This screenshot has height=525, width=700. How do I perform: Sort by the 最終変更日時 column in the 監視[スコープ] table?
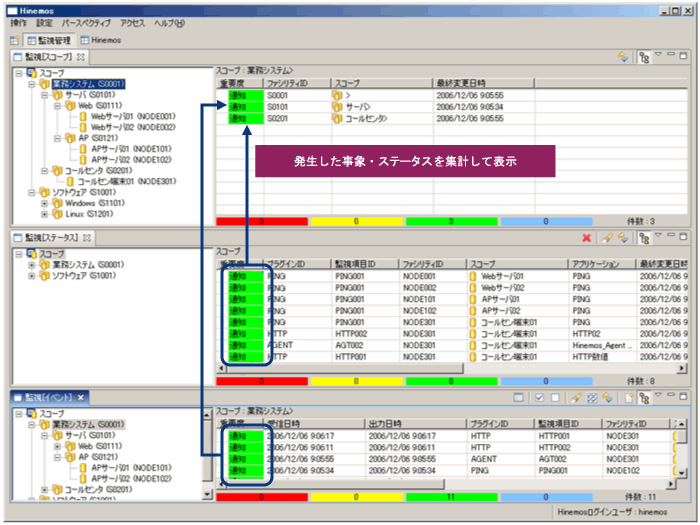483,83
